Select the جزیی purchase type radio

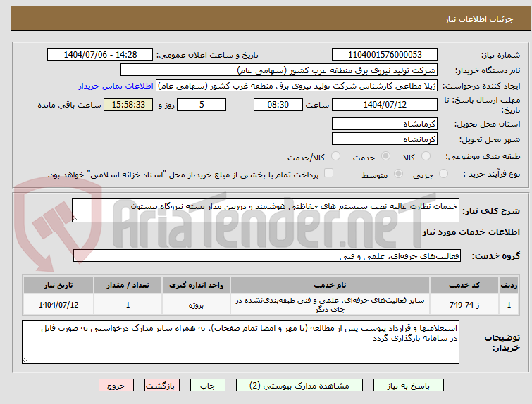tap(443, 174)
